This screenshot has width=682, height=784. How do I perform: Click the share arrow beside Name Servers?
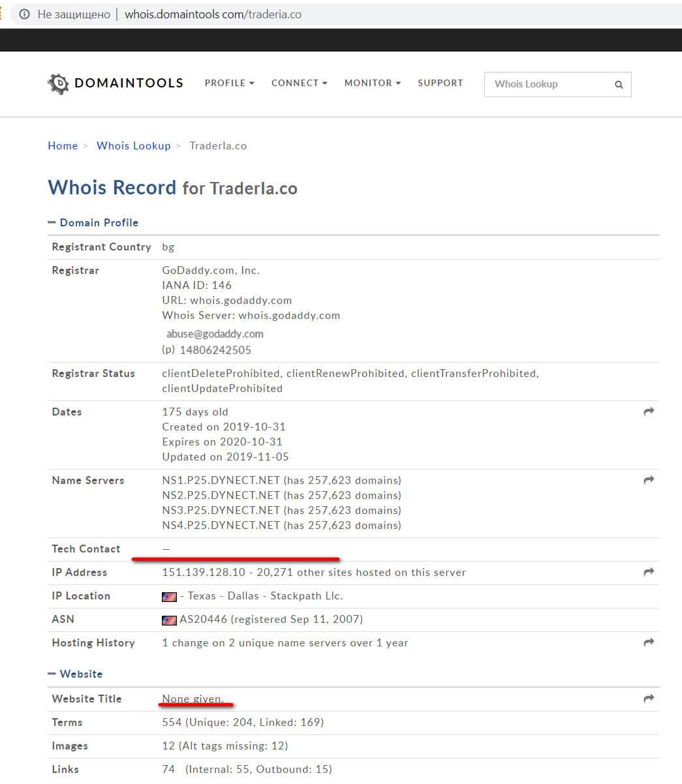point(649,480)
